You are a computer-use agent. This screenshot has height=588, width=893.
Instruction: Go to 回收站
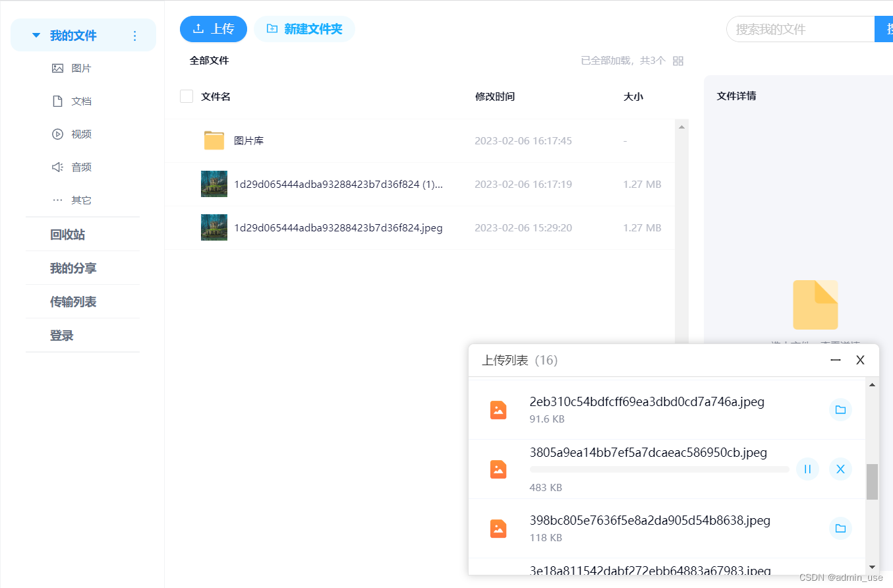click(67, 235)
